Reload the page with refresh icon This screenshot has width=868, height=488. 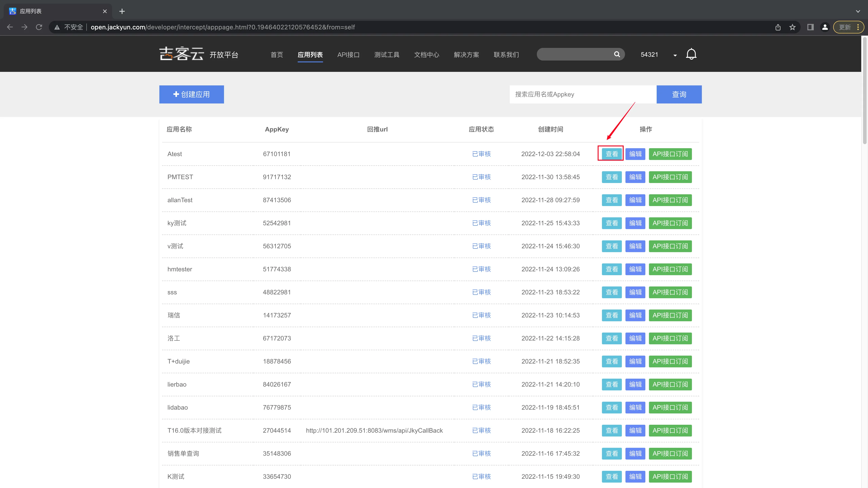pyautogui.click(x=39, y=27)
